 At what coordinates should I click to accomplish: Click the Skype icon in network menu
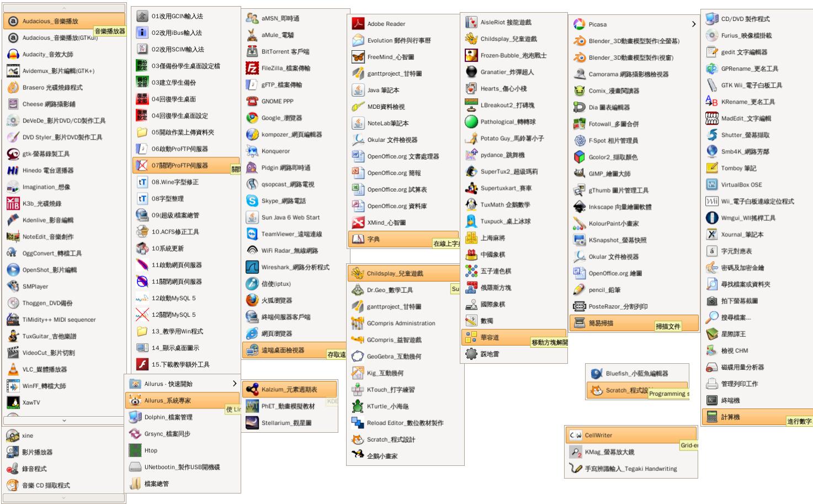pyautogui.click(x=252, y=201)
